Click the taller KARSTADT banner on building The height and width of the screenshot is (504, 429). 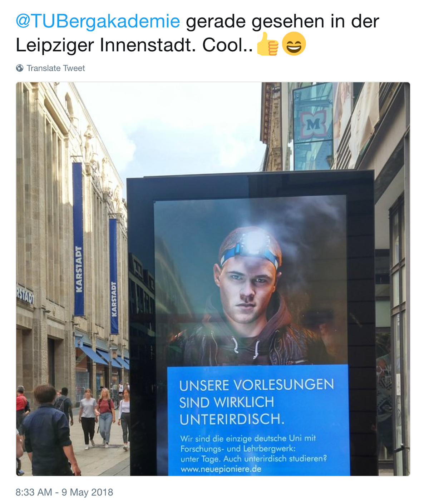tap(78, 239)
